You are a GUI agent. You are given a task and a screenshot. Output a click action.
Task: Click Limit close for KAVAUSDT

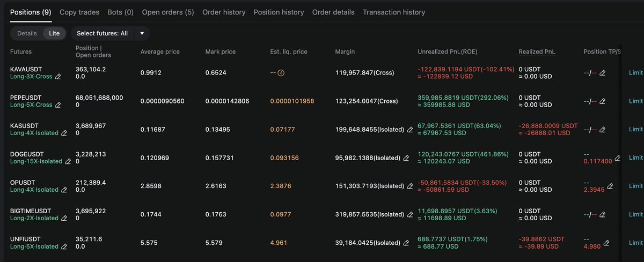636,73
